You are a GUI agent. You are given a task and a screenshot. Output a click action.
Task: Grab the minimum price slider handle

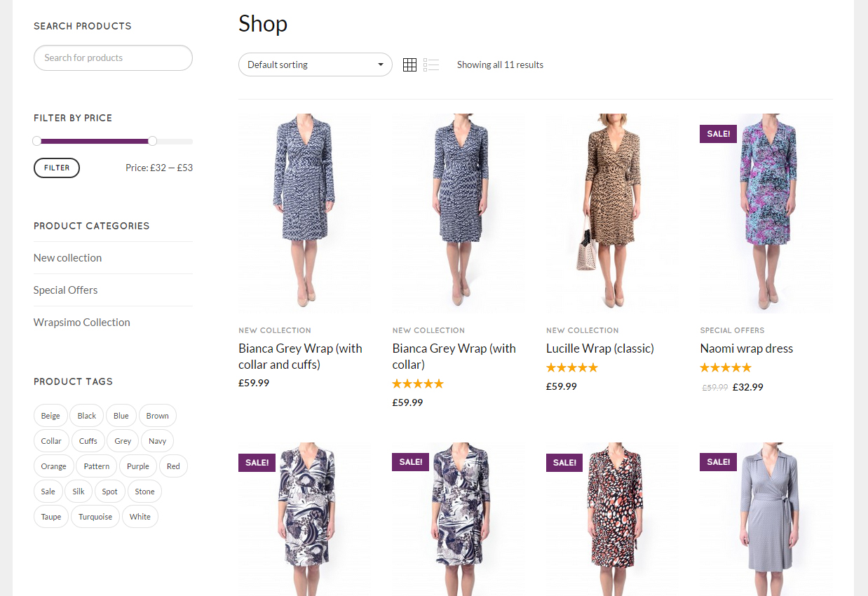(x=37, y=141)
